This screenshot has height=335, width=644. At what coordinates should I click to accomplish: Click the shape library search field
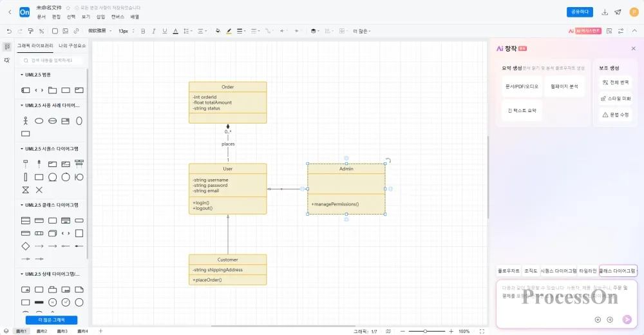[51, 60]
